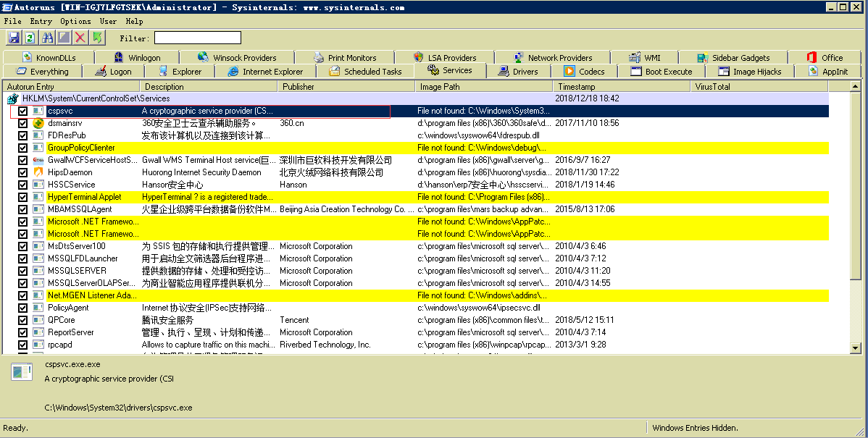
Task: Sort by Autorun Entry column header
Action: click(71, 86)
